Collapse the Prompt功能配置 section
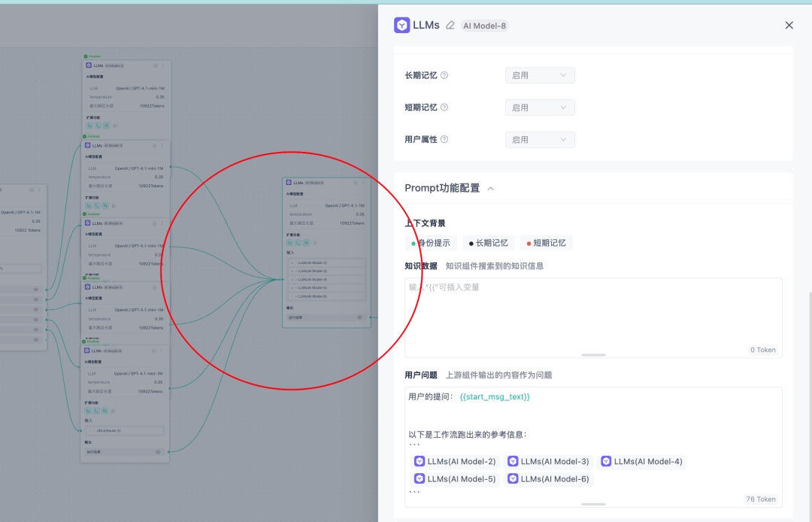Viewport: 812px width, 522px height. point(491,189)
